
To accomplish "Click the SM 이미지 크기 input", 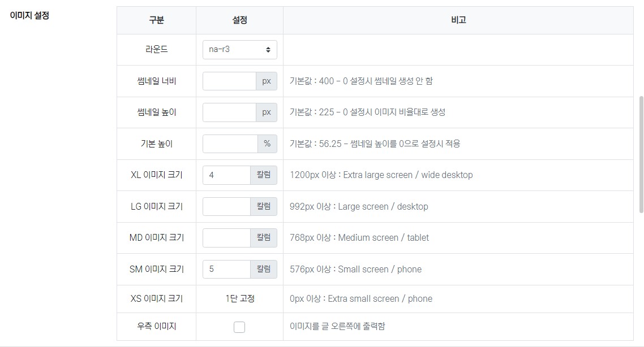I will coord(226,270).
